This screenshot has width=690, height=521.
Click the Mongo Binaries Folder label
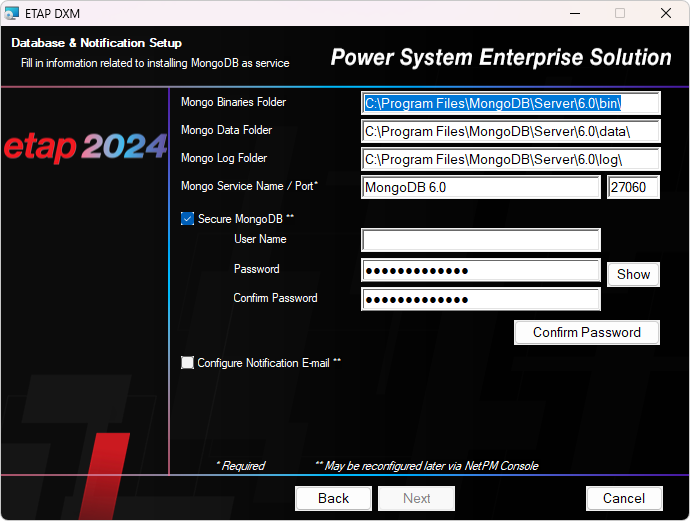233,102
